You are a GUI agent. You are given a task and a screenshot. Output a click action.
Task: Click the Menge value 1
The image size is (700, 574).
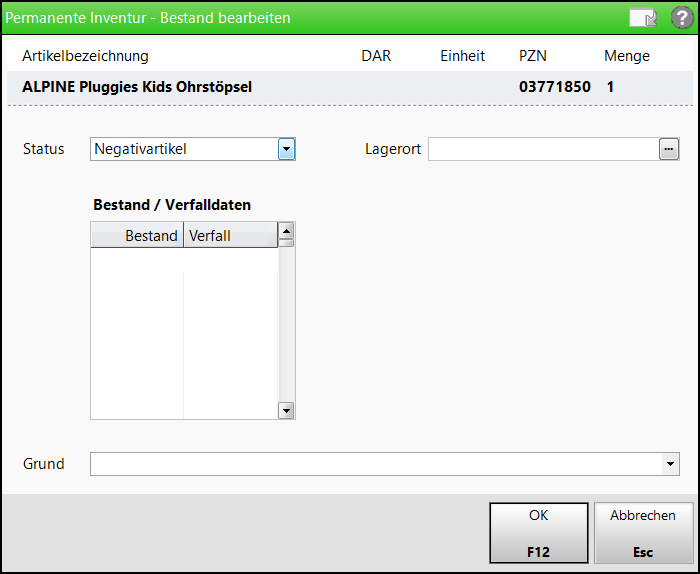click(610, 87)
